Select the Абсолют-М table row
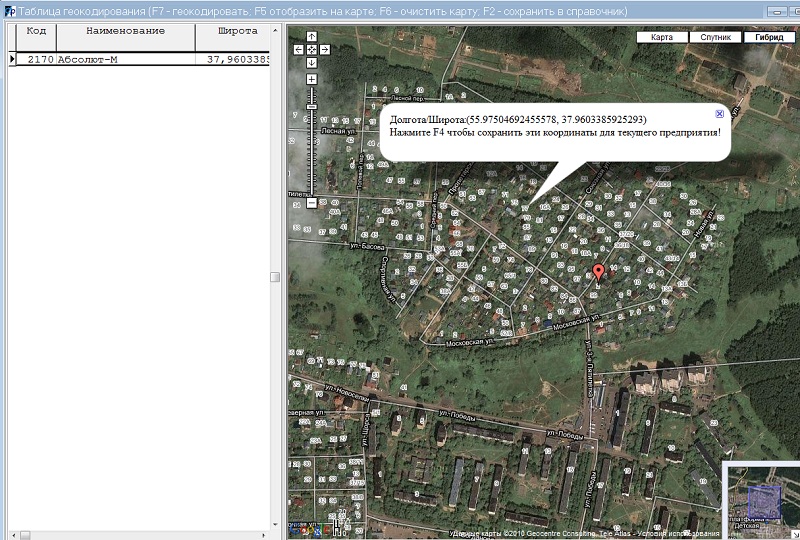800x540 pixels. 125,59
